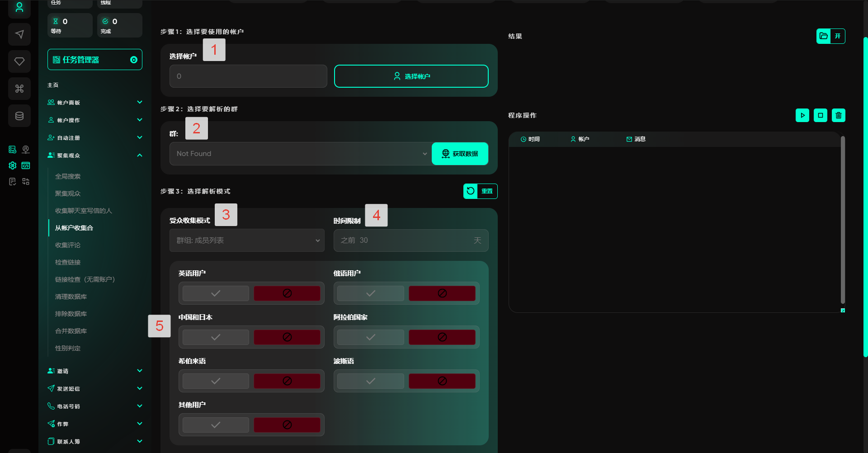The width and height of the screenshot is (868, 453).
Task: Expand the 帐户面板 sidebar section
Action: [95, 103]
